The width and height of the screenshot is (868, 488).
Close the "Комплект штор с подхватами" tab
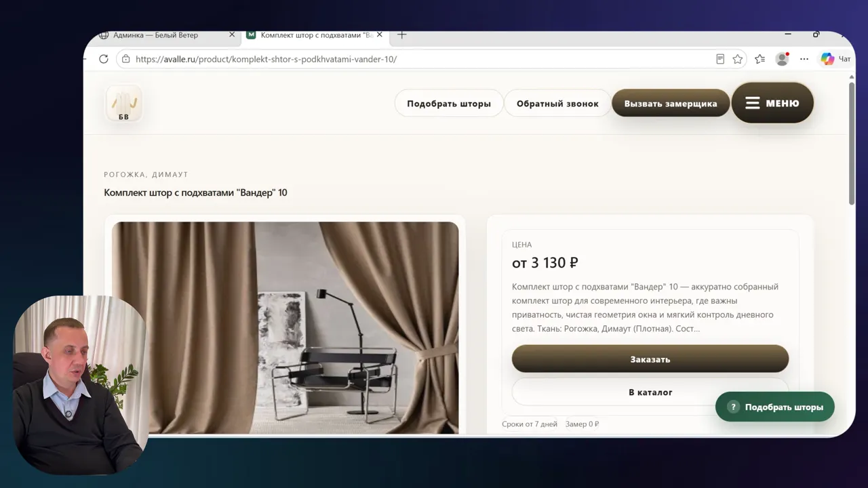coord(380,35)
